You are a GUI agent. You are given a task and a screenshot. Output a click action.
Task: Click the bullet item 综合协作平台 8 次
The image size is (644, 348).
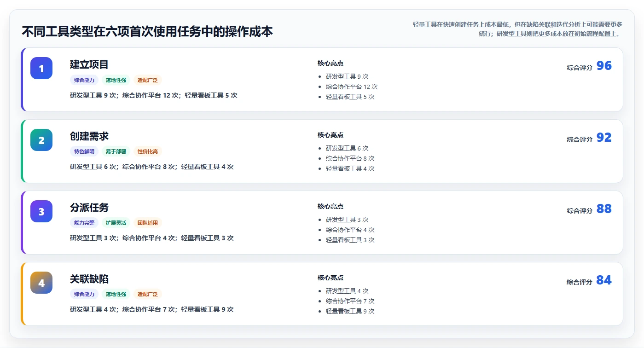[350, 158]
